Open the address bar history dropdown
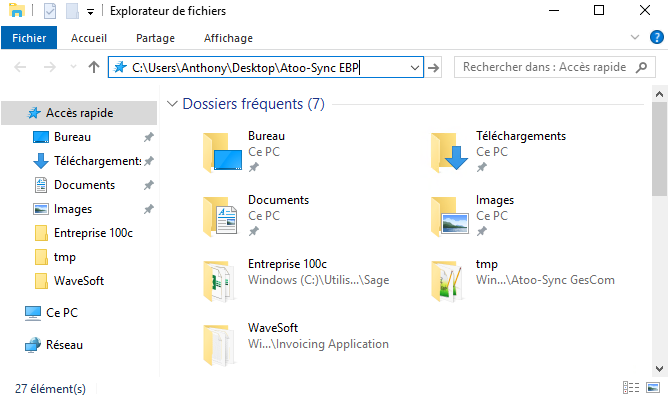Image resolution: width=669 pixels, height=397 pixels. [414, 67]
